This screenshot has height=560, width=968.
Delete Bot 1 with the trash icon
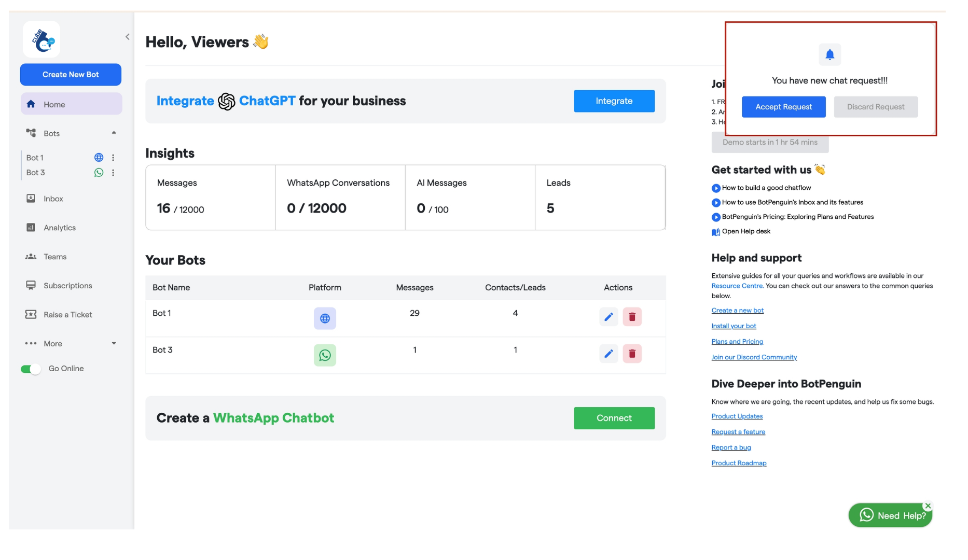click(x=632, y=317)
